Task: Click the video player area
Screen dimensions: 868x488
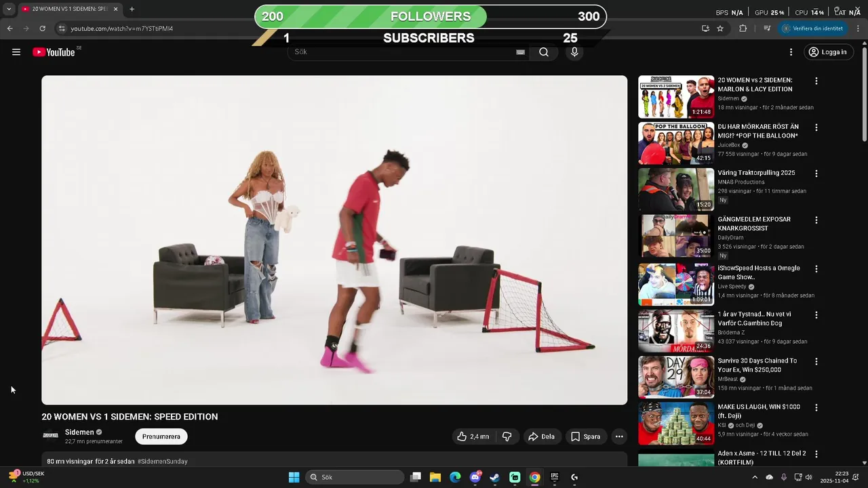Action: click(334, 240)
